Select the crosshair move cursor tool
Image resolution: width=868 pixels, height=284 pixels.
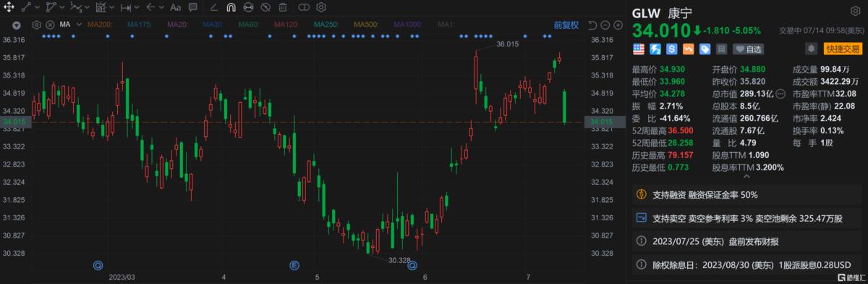pos(9,8)
